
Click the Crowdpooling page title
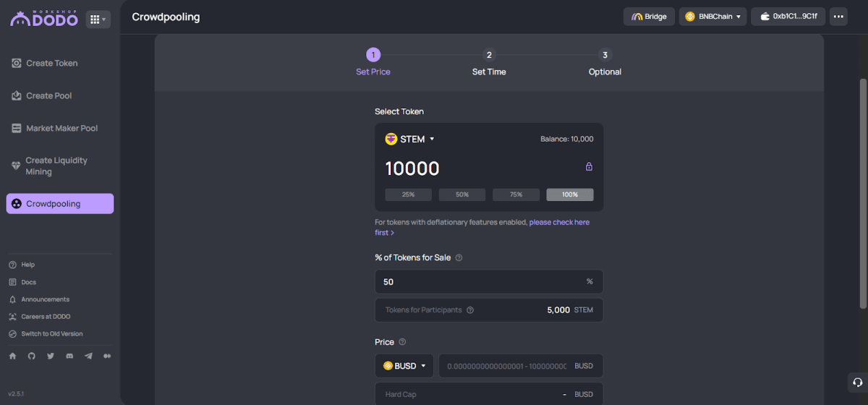pyautogui.click(x=166, y=17)
